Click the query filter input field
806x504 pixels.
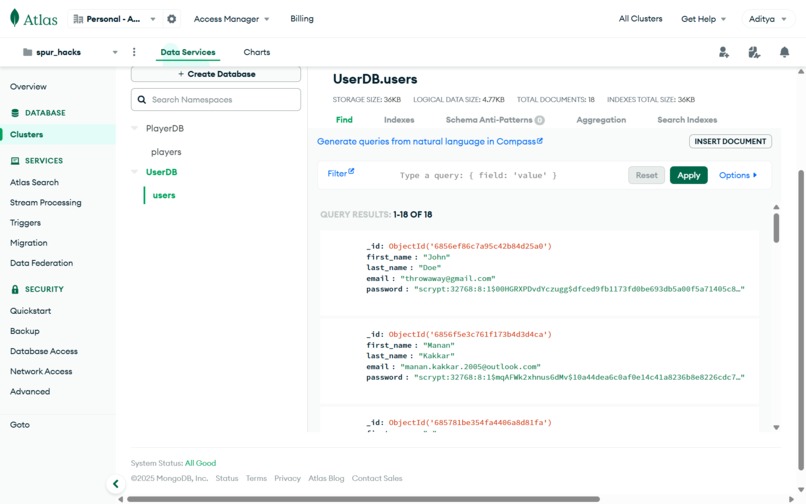509,175
